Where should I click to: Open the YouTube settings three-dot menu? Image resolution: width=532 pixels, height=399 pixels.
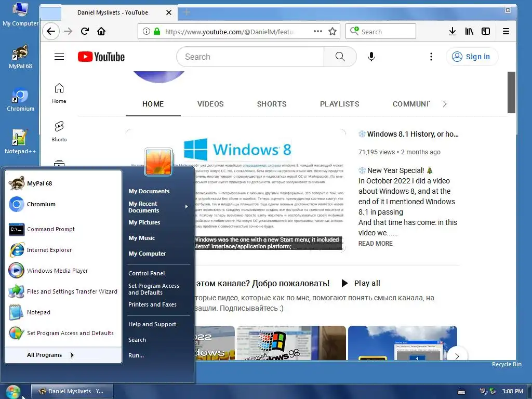(431, 57)
